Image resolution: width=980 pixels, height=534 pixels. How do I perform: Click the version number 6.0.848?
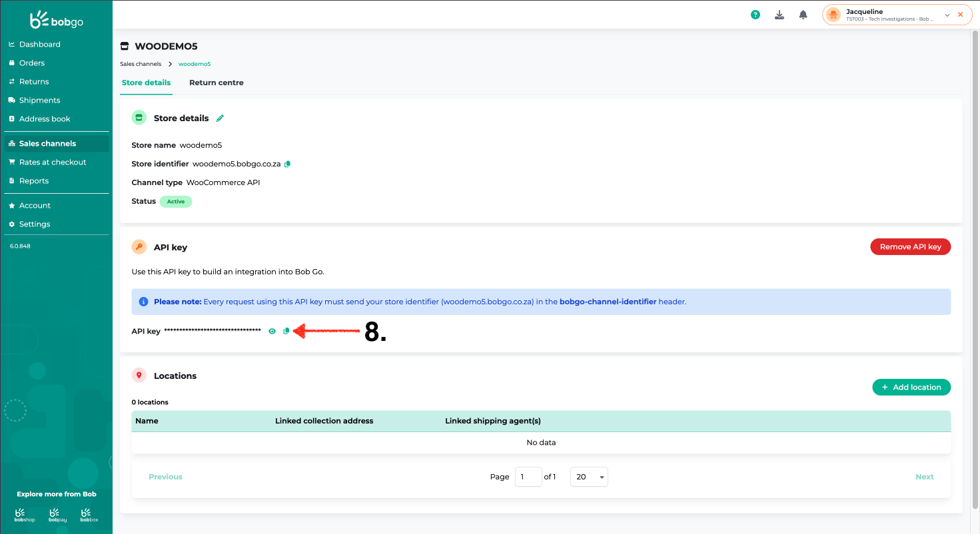tap(20, 246)
